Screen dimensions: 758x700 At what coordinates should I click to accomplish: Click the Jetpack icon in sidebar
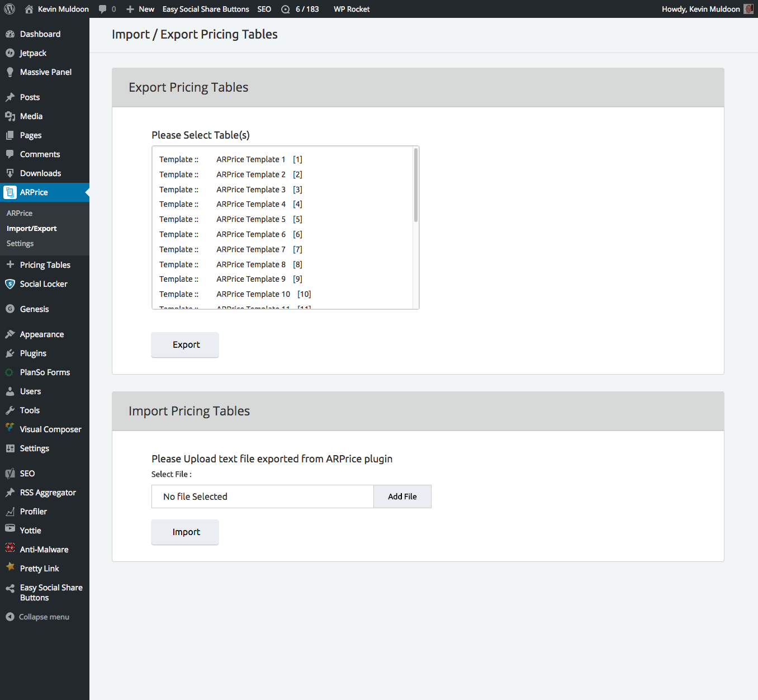pos(10,53)
